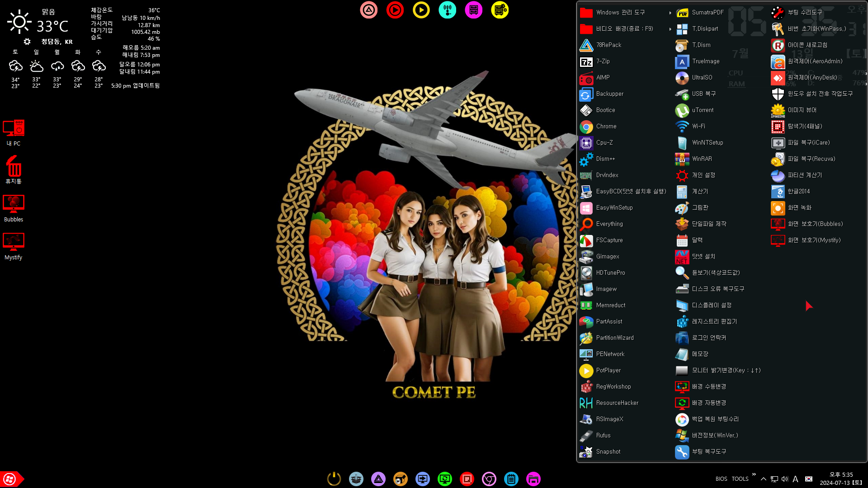The height and width of the screenshot is (488, 868).
Task: Open the weather widget settings gear
Action: click(x=27, y=42)
